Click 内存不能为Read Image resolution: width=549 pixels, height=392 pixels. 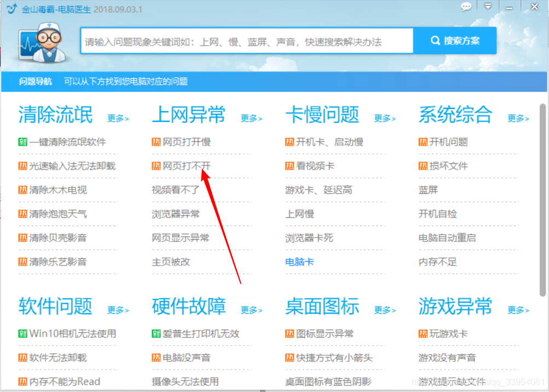(65, 382)
